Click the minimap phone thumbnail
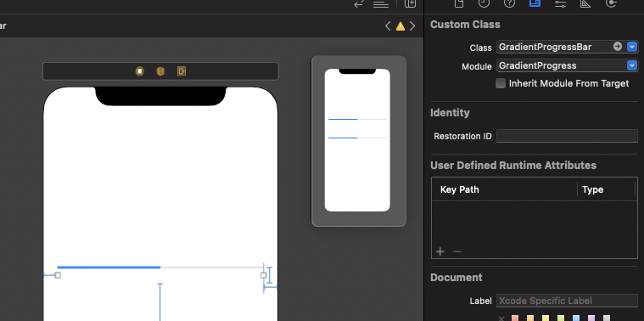This screenshot has height=321, width=644. [357, 140]
